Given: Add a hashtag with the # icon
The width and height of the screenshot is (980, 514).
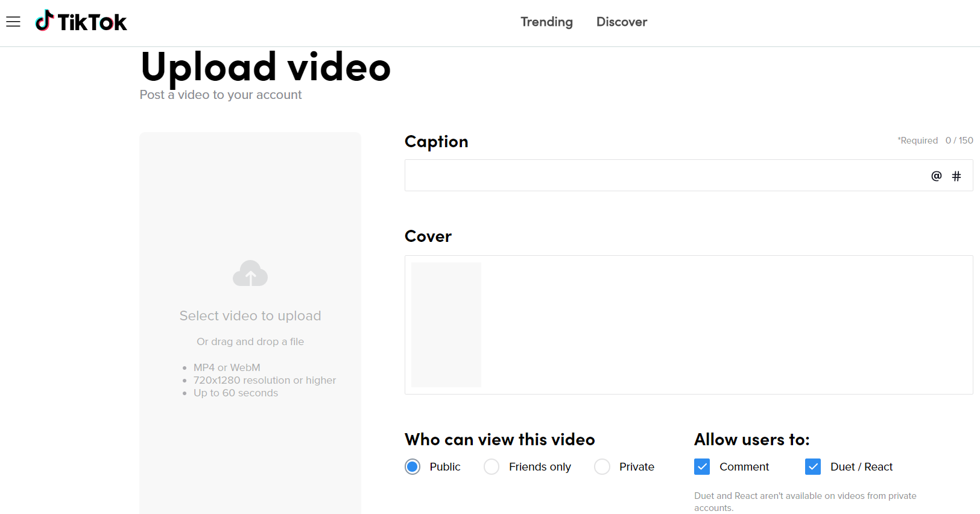Looking at the screenshot, I should (956, 176).
